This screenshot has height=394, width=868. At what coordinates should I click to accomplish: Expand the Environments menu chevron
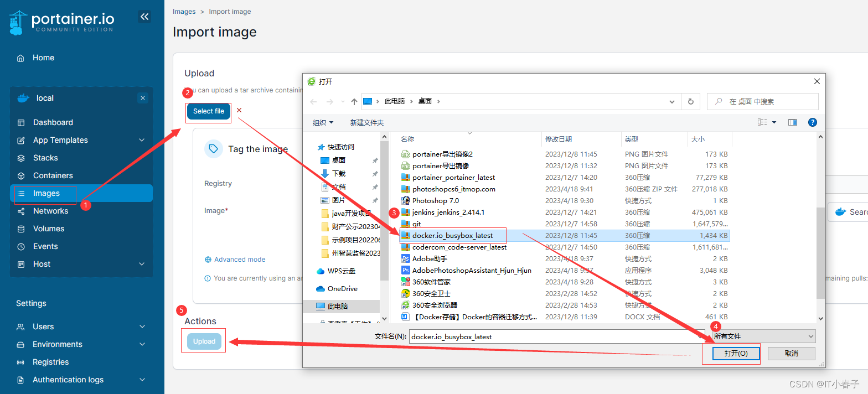pos(142,344)
